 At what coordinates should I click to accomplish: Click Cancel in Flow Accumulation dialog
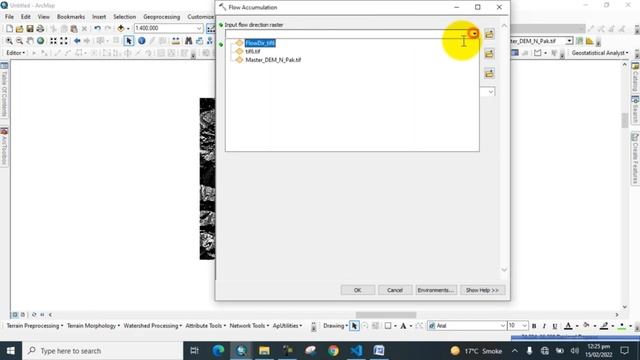click(x=395, y=290)
